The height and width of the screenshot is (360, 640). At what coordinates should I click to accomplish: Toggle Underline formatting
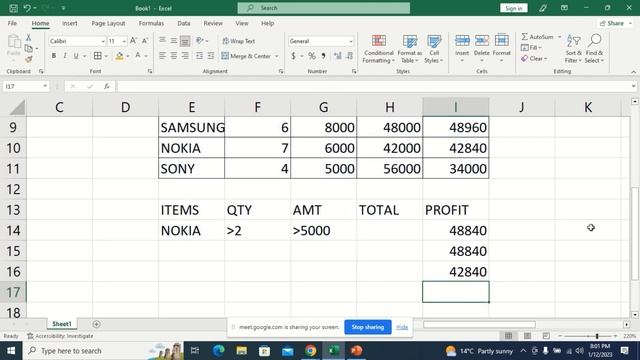76,56
